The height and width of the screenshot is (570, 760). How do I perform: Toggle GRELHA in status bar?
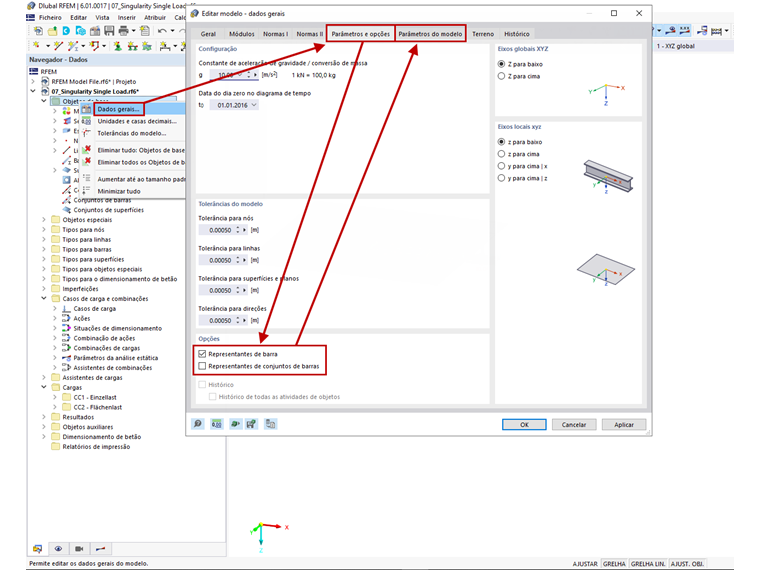[614, 564]
